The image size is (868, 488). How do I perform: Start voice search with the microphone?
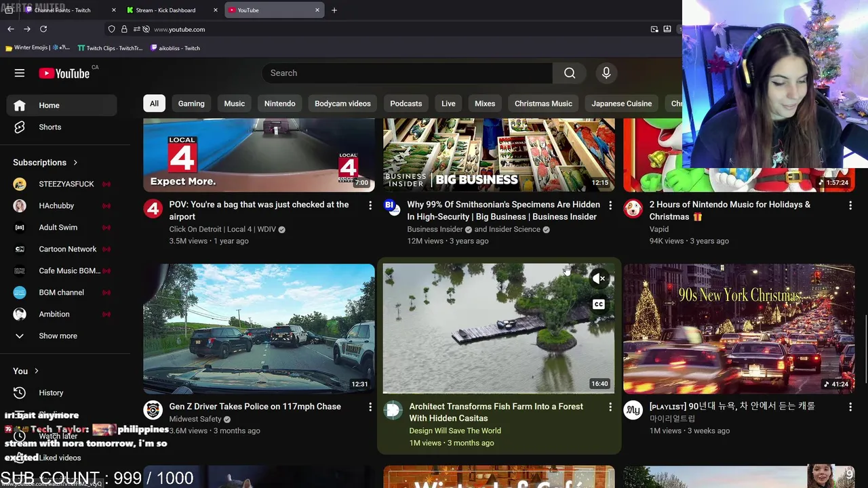click(x=606, y=73)
